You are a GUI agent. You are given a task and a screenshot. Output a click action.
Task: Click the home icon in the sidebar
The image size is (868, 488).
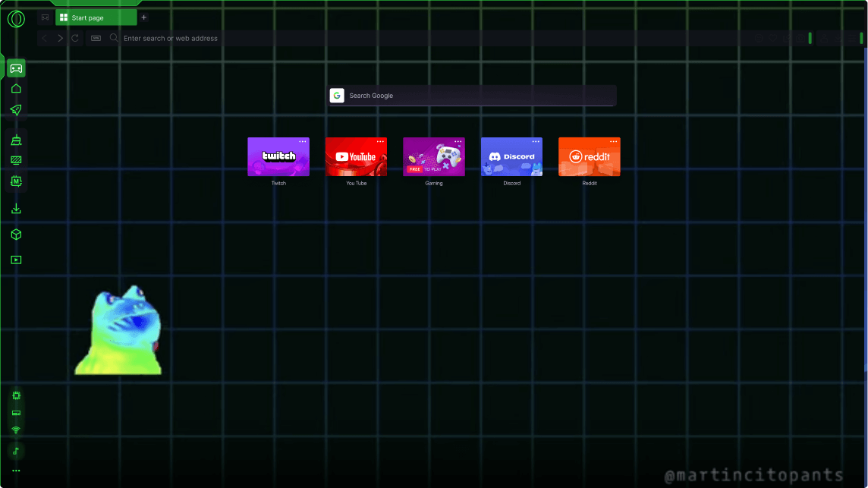pyautogui.click(x=16, y=89)
